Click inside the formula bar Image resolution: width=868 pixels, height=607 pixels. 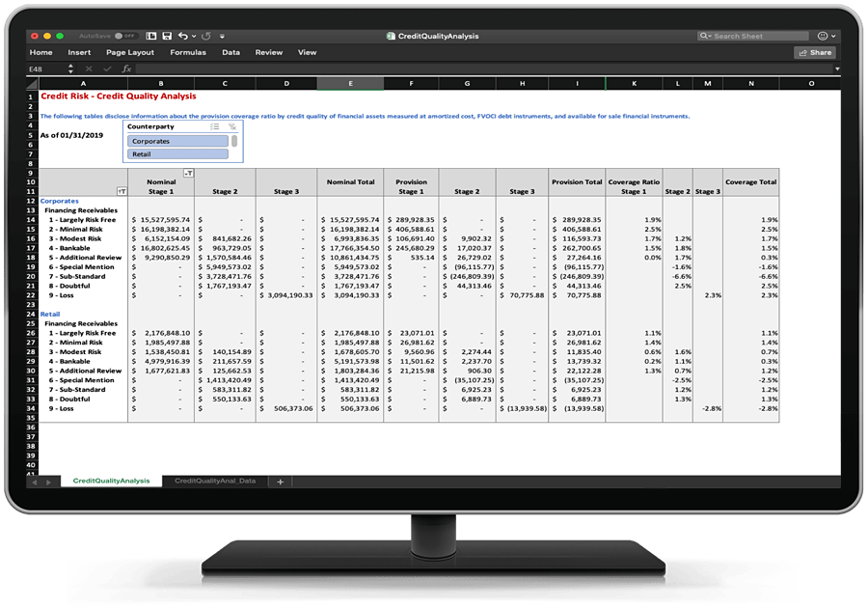(x=484, y=69)
